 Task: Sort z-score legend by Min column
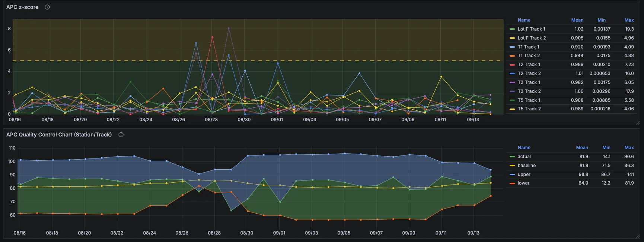(x=602, y=20)
